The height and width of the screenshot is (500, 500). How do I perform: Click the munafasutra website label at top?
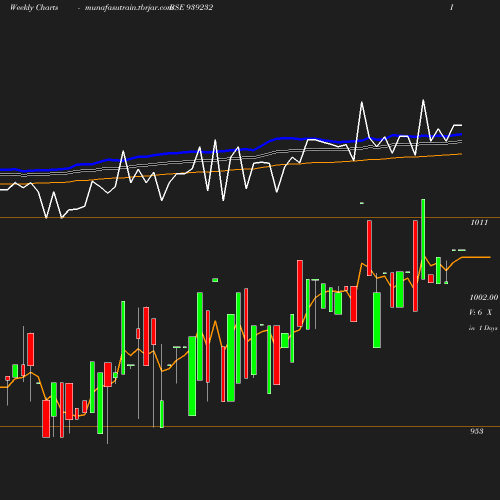tap(128, 8)
